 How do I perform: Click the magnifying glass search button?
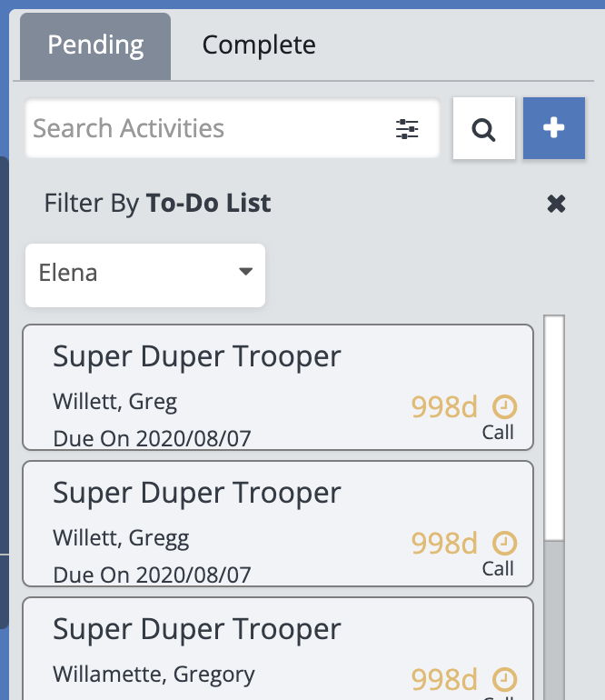(484, 129)
